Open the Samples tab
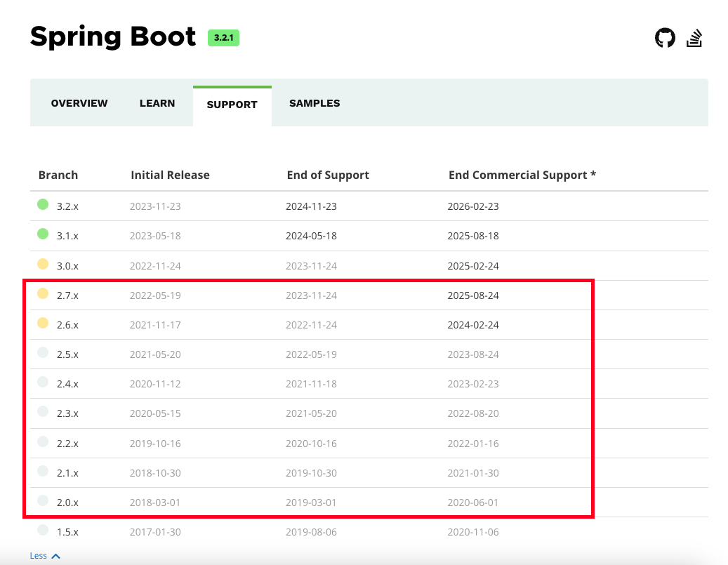The image size is (728, 565). coord(315,103)
